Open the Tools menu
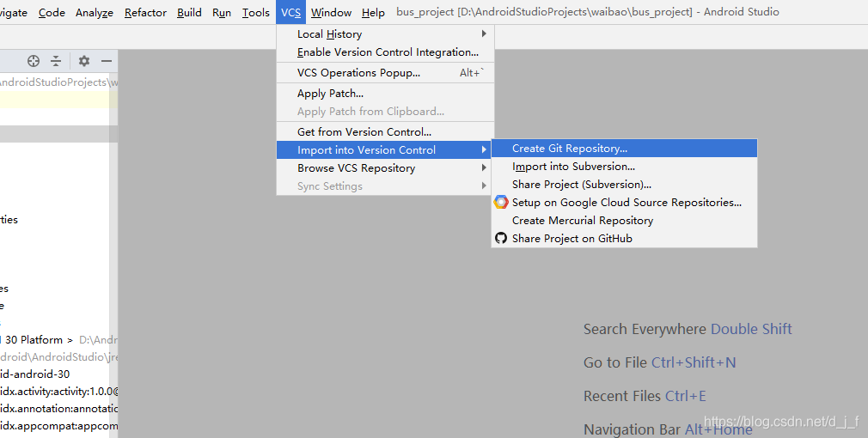Image resolution: width=868 pixels, height=438 pixels. [x=256, y=12]
